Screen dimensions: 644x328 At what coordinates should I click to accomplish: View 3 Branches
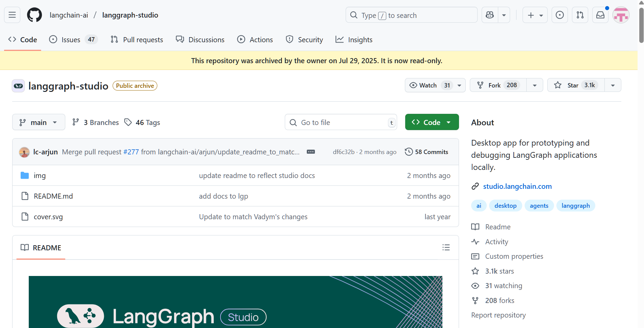point(95,122)
